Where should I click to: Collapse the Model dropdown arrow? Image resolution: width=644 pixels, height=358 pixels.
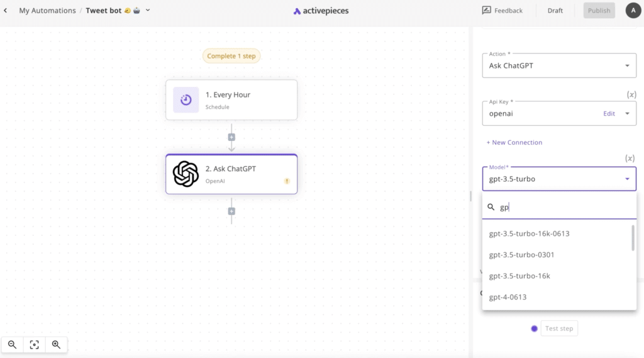point(626,179)
